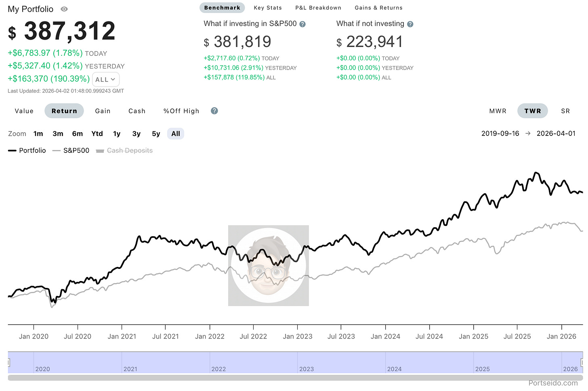This screenshot has width=588, height=391.
Task: Open Portseido.com link
Action: [553, 383]
